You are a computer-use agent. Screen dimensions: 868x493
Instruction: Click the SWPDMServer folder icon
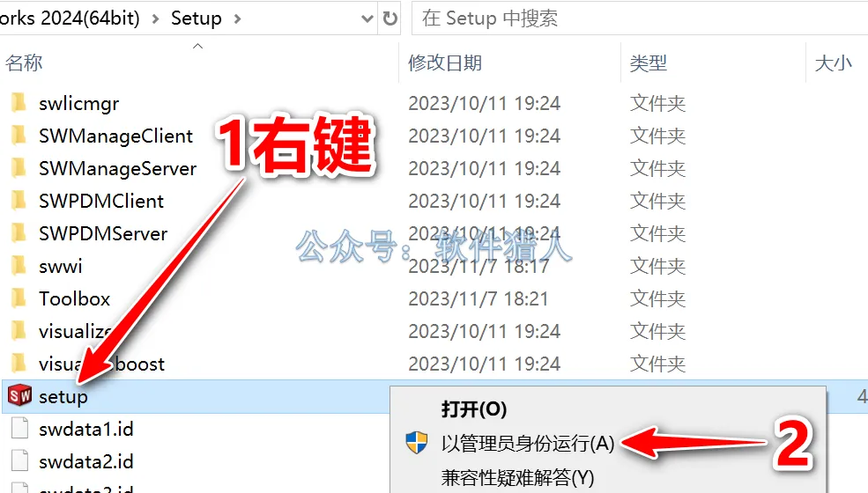[x=19, y=233]
